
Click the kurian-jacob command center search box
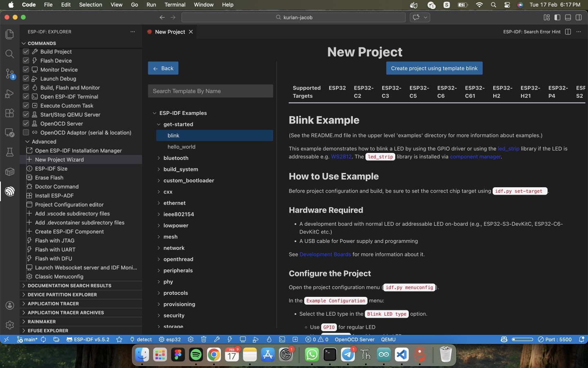click(x=294, y=17)
